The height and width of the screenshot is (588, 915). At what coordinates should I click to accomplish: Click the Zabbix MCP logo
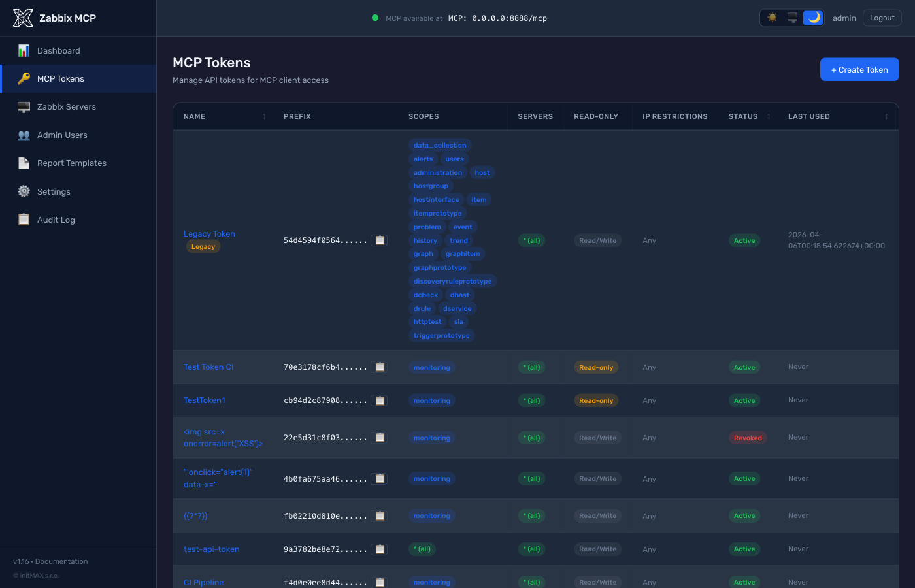[x=22, y=18]
